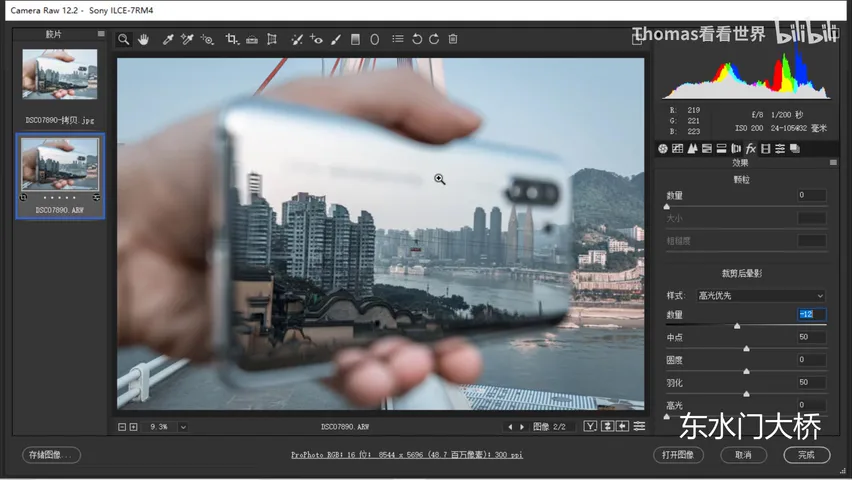Screen dimensions: 852x480
Task: Select the Red Eye Removal tool
Action: click(316, 39)
